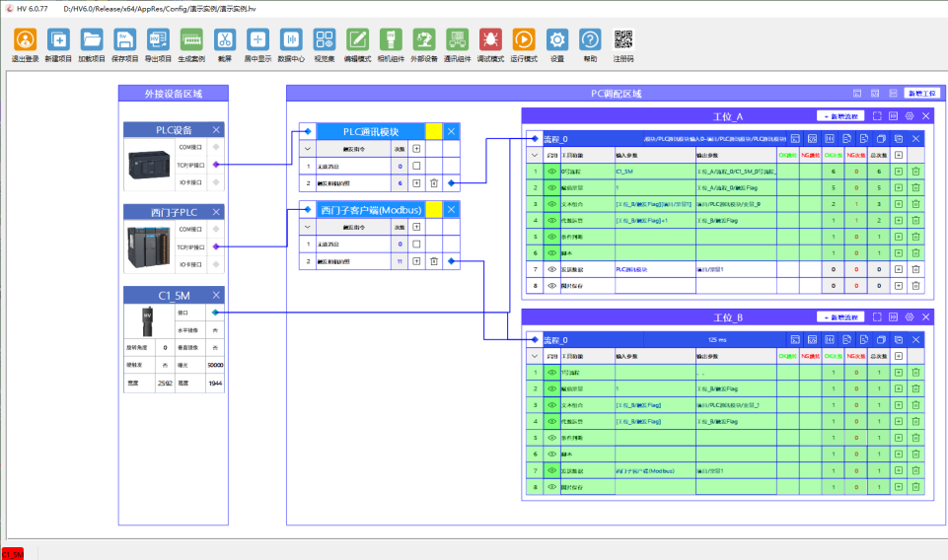Open 设置 (Settings) in the toolbar
This screenshot has height=560, width=948.
point(557,40)
